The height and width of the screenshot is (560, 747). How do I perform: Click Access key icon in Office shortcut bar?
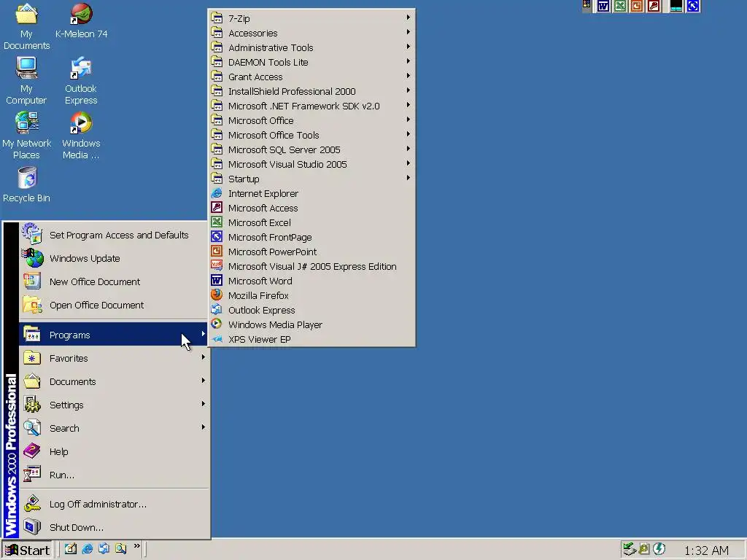tap(654, 6)
